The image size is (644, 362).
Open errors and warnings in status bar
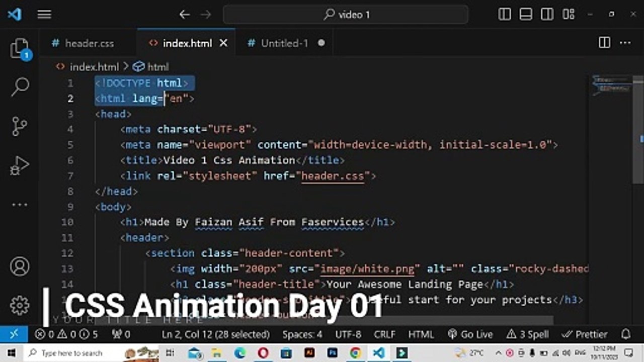pyautogui.click(x=66, y=334)
